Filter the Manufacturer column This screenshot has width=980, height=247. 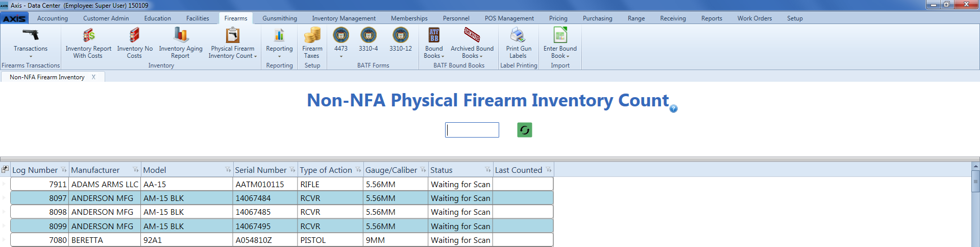click(136, 170)
